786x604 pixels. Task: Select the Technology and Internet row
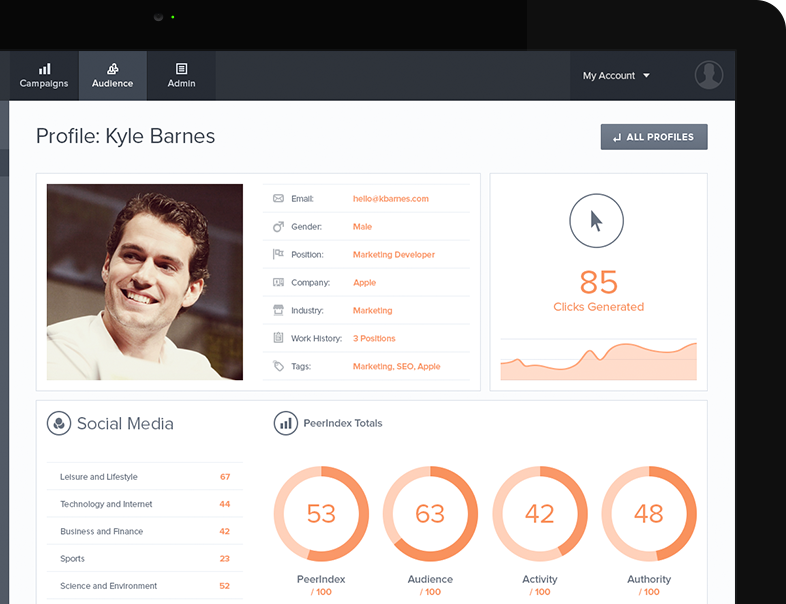point(145,504)
